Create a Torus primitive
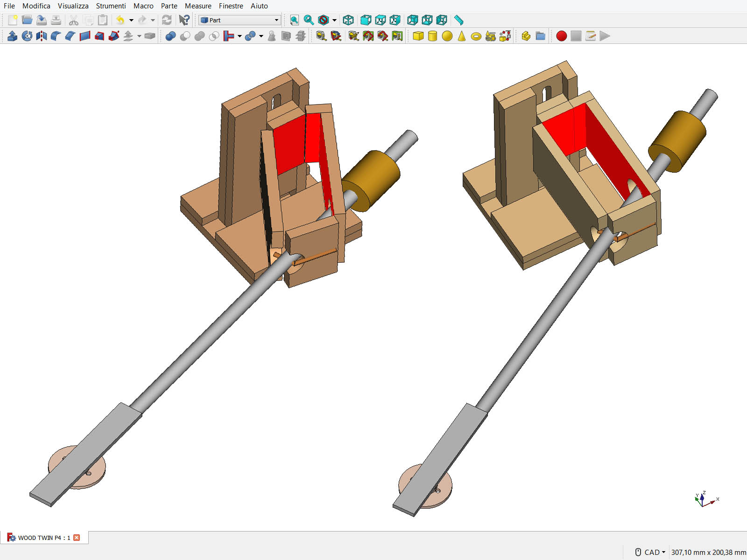 click(x=476, y=36)
